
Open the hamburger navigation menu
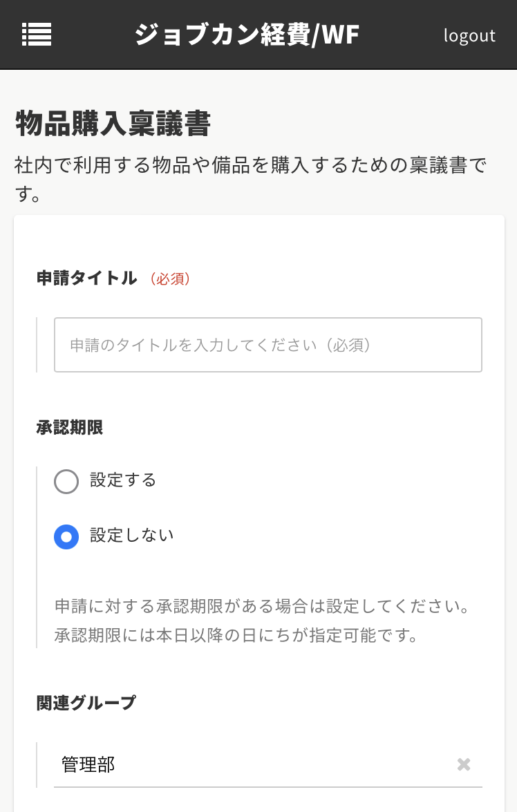click(x=37, y=34)
